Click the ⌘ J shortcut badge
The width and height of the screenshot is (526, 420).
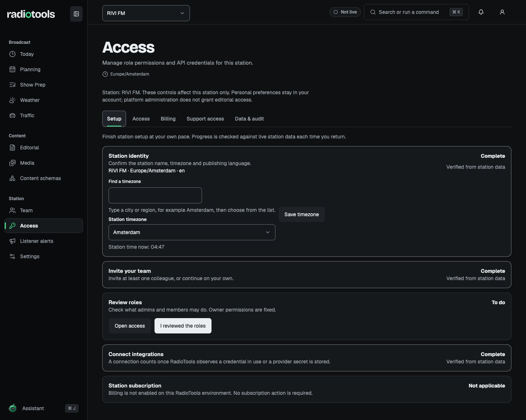(x=72, y=408)
